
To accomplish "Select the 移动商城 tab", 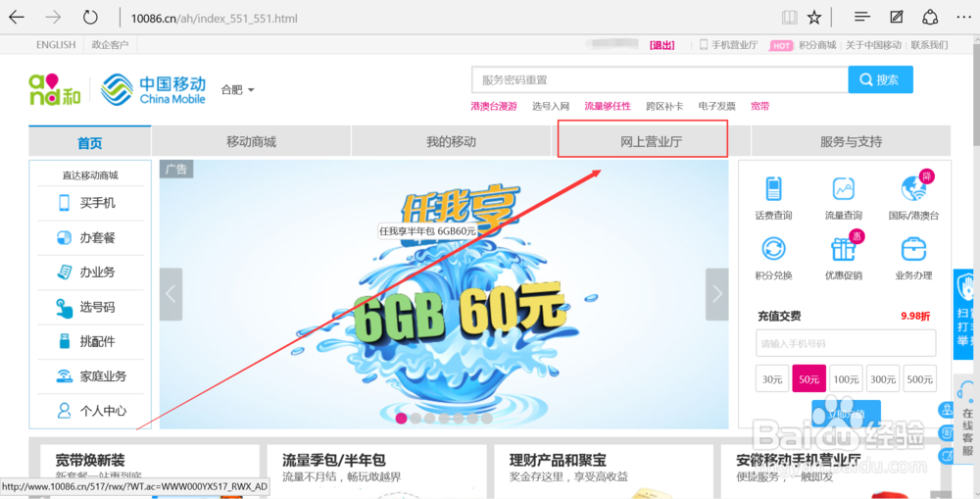I will (251, 142).
